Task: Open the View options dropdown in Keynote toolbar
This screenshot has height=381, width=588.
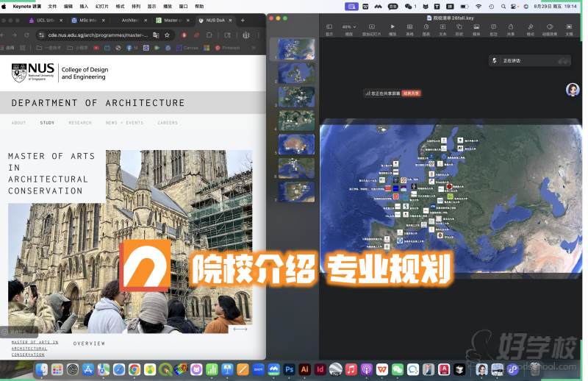Action: point(329,27)
